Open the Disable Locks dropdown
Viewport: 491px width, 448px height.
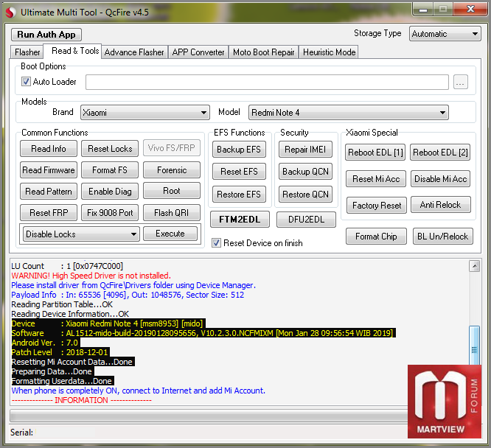pyautogui.click(x=81, y=234)
